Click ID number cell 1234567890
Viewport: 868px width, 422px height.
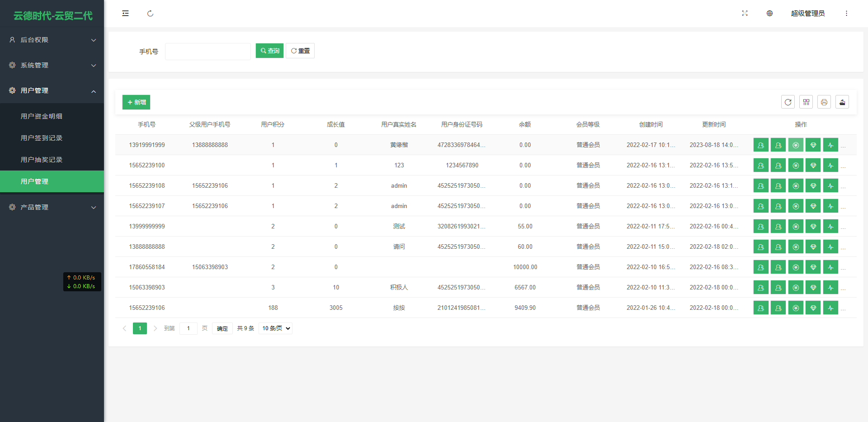462,166
